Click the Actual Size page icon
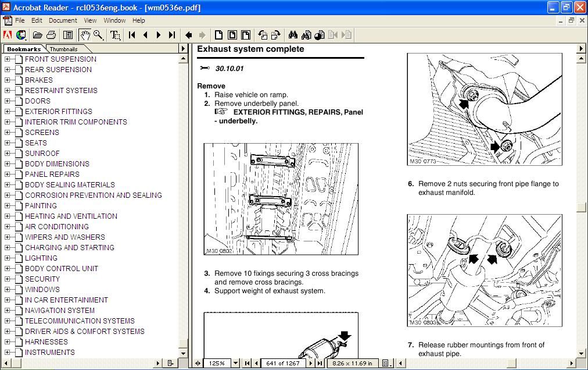 [218, 35]
